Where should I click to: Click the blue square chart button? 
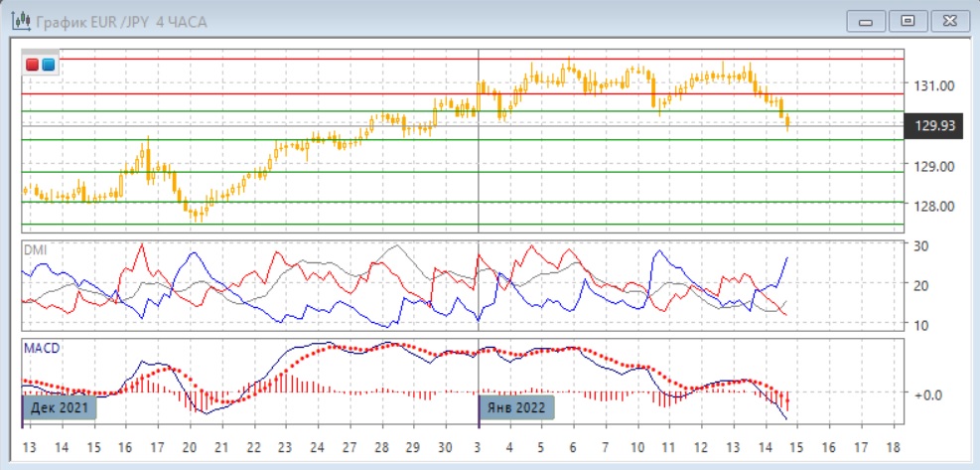48,66
